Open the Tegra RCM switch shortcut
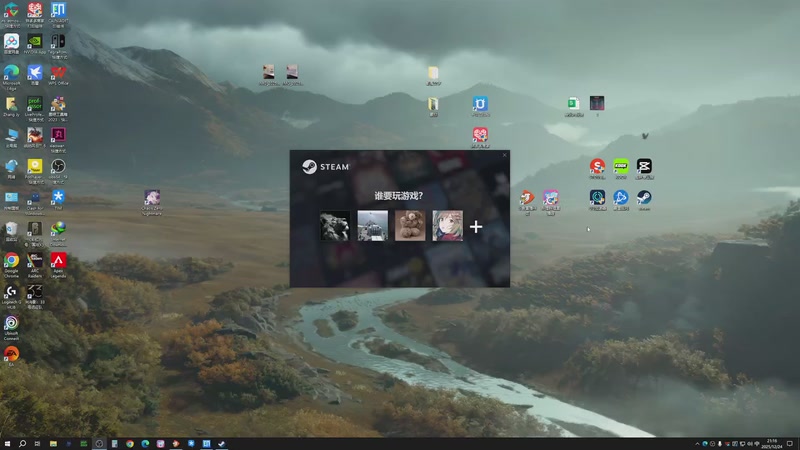This screenshot has width=800, height=450. pyautogui.click(x=58, y=46)
